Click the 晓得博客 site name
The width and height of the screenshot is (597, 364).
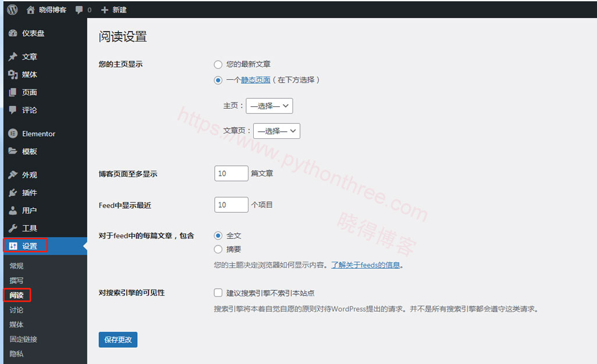[x=52, y=10]
